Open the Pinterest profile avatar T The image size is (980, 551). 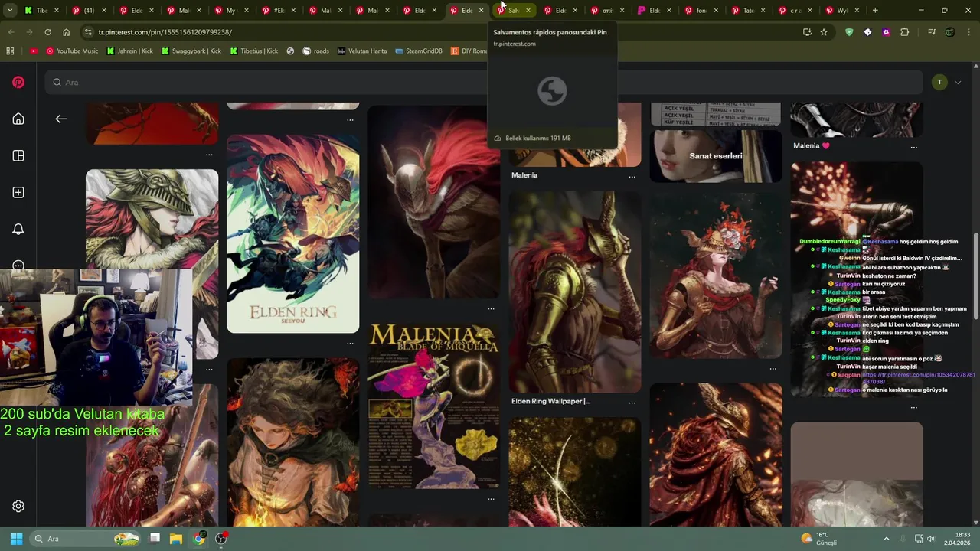click(939, 82)
